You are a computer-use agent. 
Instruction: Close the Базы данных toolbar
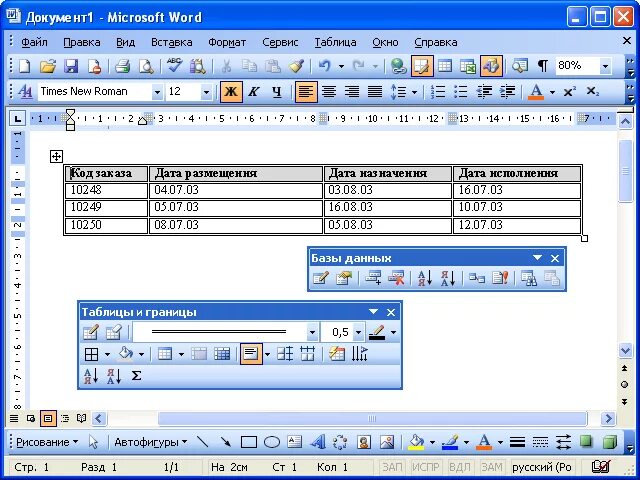coord(555,258)
